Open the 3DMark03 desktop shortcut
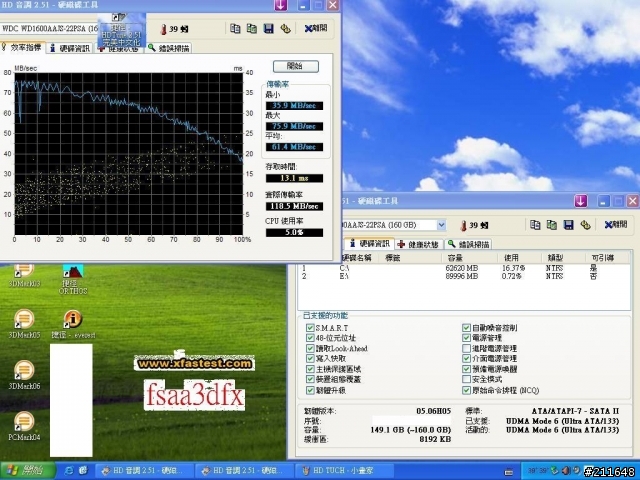640x480 pixels. (24, 276)
